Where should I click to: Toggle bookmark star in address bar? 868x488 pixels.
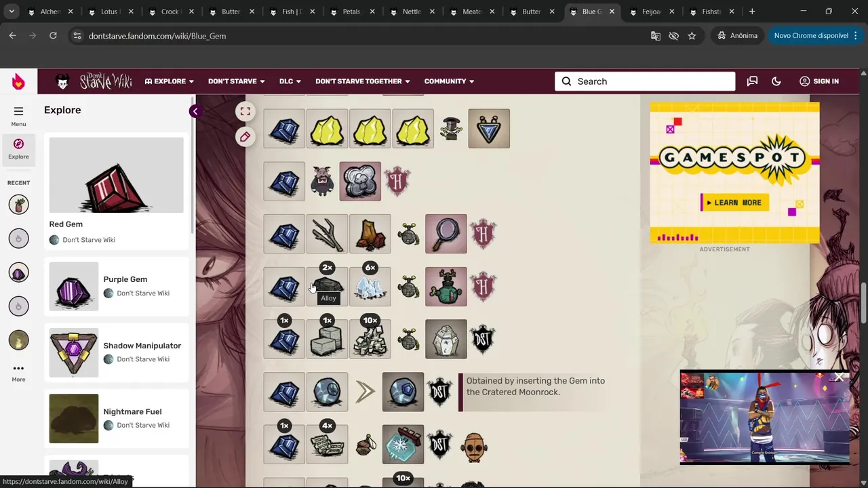(x=692, y=36)
